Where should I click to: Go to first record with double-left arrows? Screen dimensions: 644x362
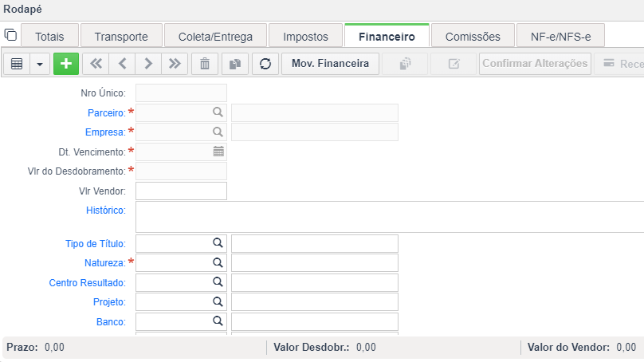point(96,64)
